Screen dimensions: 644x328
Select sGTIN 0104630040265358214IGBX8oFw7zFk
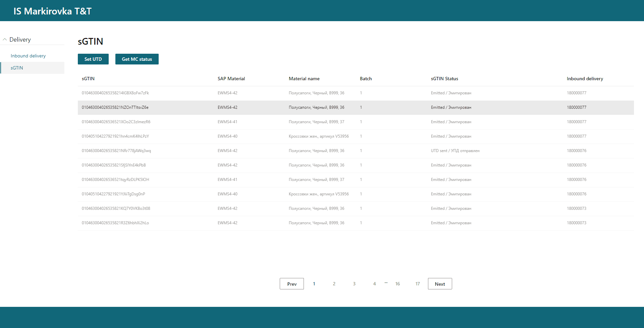[115, 93]
